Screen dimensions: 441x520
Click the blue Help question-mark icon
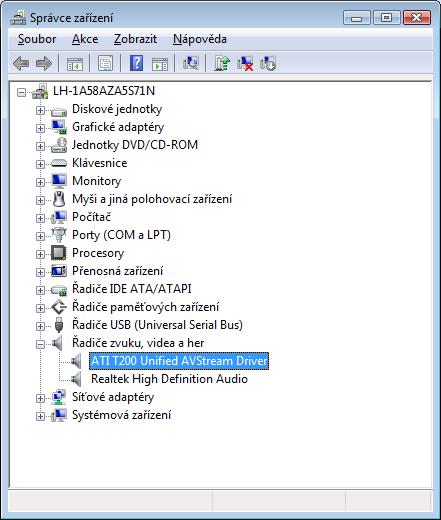click(137, 63)
